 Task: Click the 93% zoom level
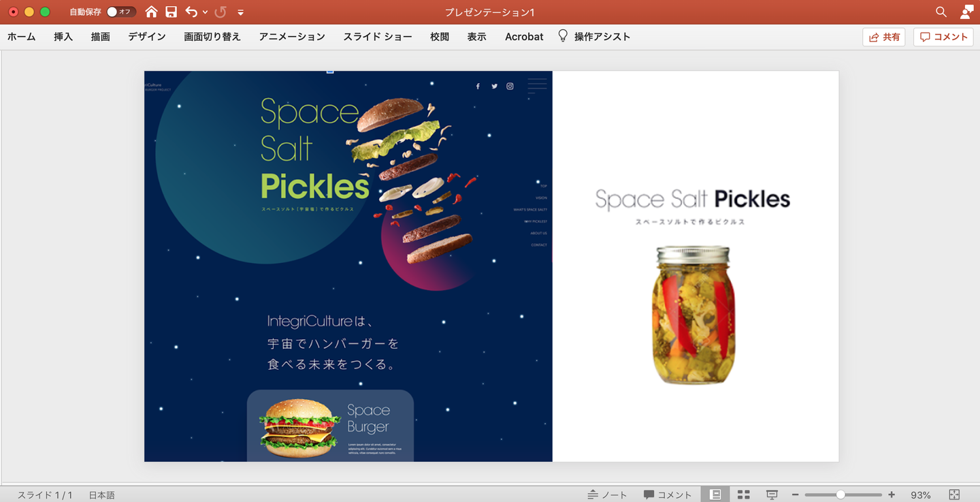921,495
